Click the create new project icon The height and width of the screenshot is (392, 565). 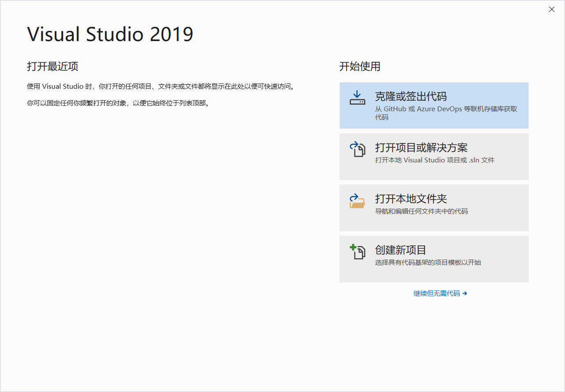click(358, 251)
